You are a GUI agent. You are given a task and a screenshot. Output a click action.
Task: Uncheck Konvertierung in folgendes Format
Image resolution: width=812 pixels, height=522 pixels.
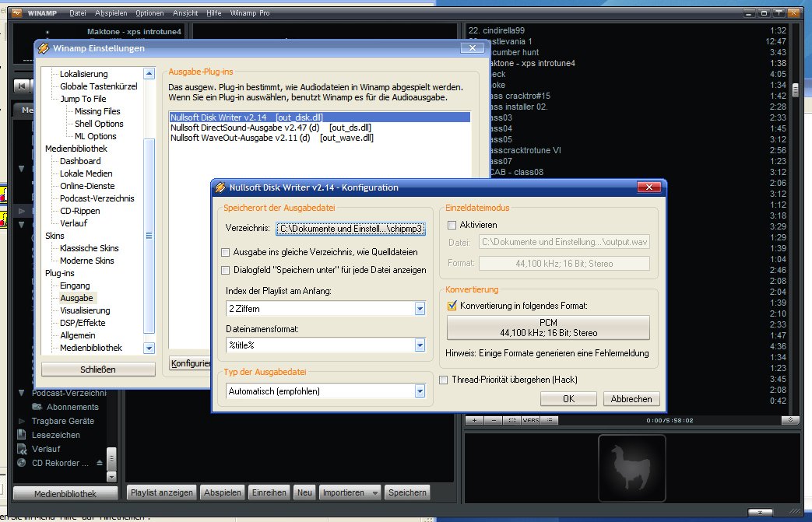click(x=452, y=306)
